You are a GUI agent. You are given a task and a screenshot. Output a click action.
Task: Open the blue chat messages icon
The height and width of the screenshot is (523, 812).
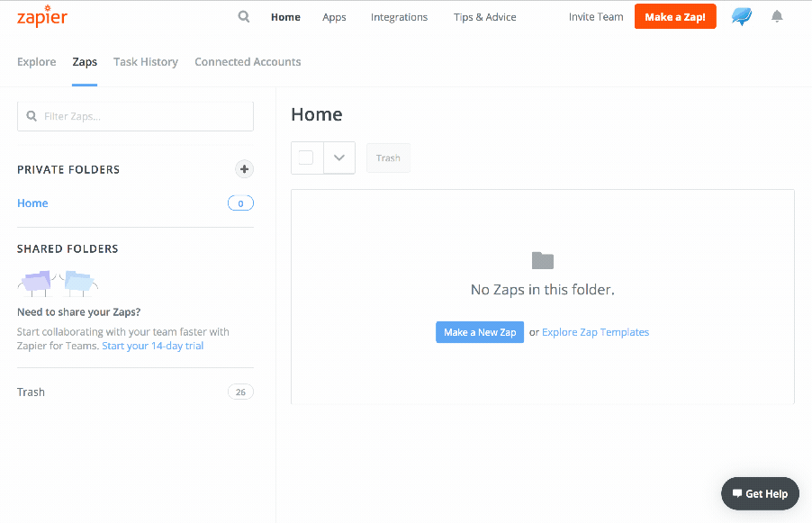click(742, 16)
